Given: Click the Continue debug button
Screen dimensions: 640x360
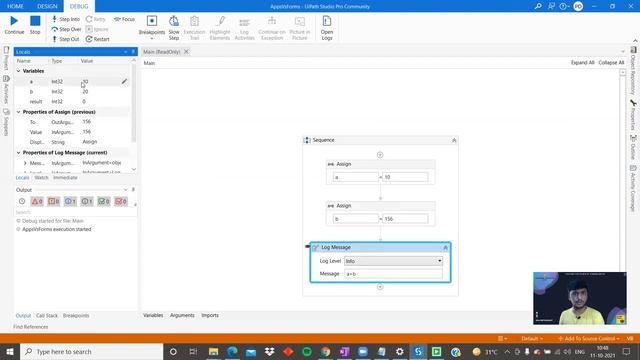Looking at the screenshot, I should click(x=14, y=25).
